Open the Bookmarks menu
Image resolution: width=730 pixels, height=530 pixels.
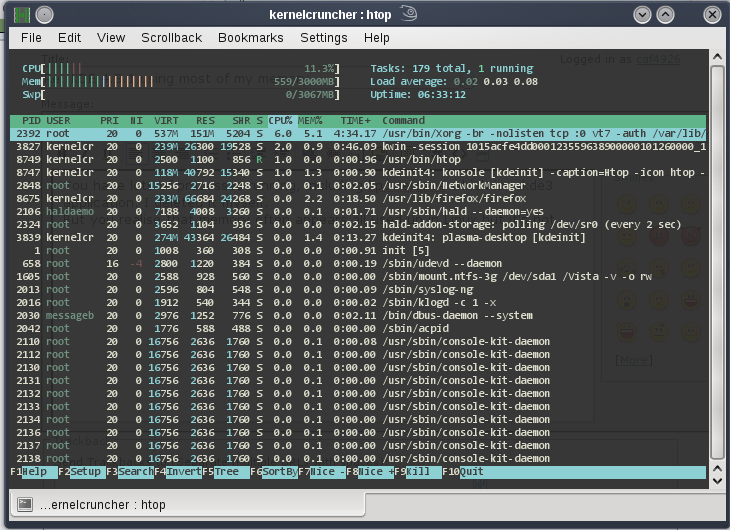(250, 38)
